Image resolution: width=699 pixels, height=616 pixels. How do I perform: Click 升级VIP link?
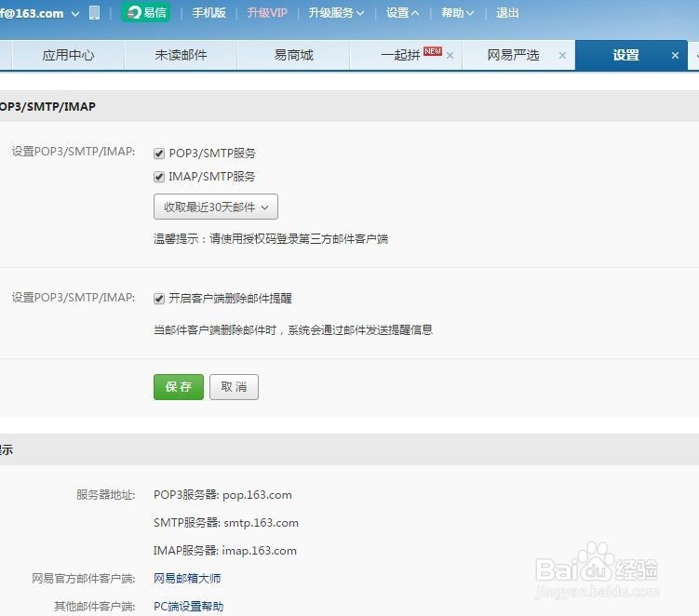click(x=267, y=13)
